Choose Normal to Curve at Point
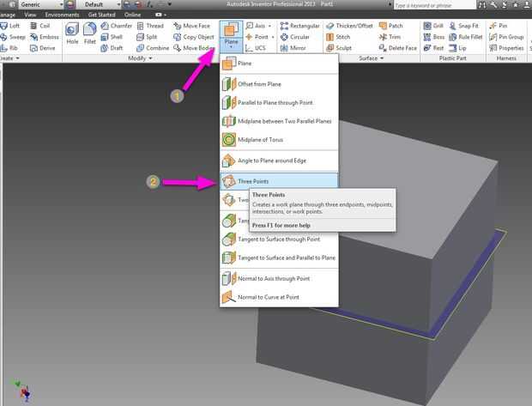 tap(279, 297)
